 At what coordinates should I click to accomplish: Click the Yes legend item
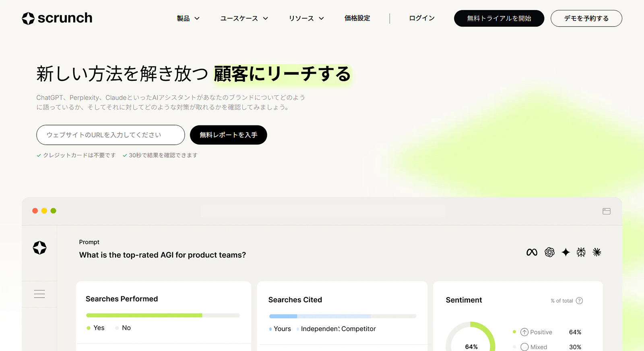pyautogui.click(x=95, y=328)
